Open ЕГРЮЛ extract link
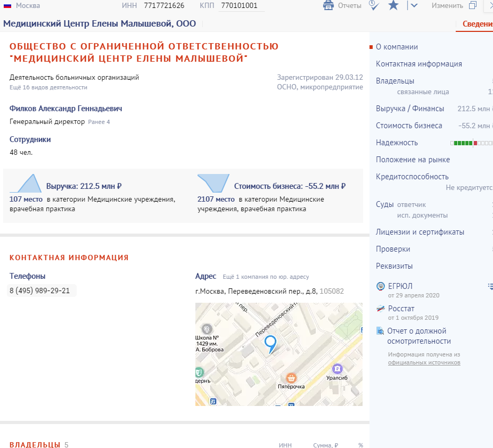493x448 pixels. [x=400, y=286]
